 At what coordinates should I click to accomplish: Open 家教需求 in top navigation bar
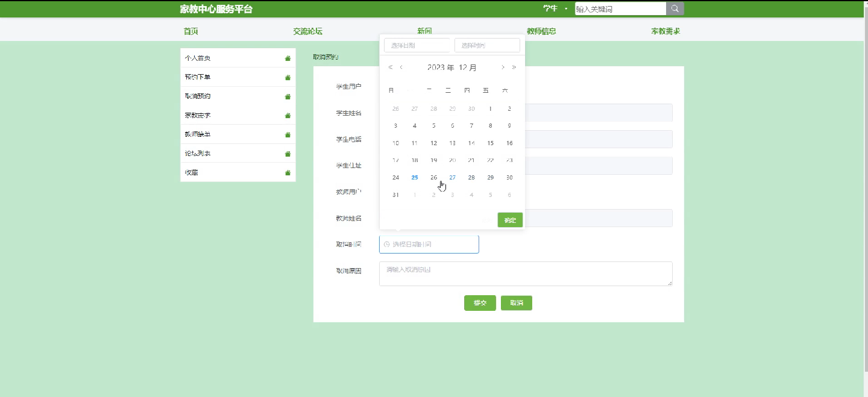(x=665, y=31)
